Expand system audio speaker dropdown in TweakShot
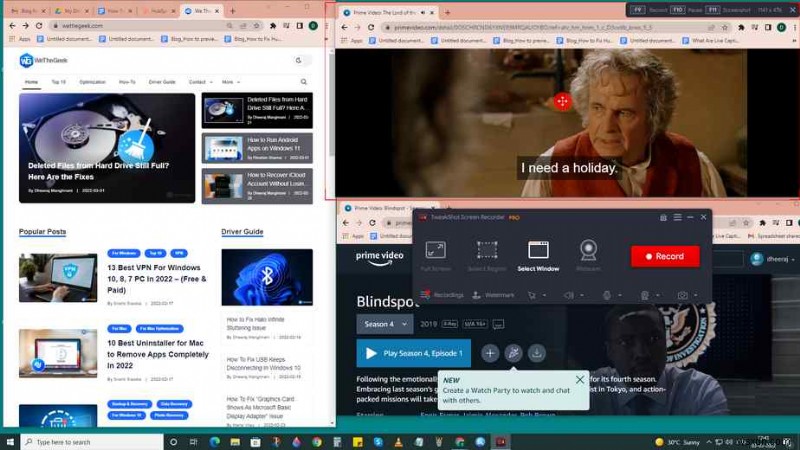 [582, 295]
